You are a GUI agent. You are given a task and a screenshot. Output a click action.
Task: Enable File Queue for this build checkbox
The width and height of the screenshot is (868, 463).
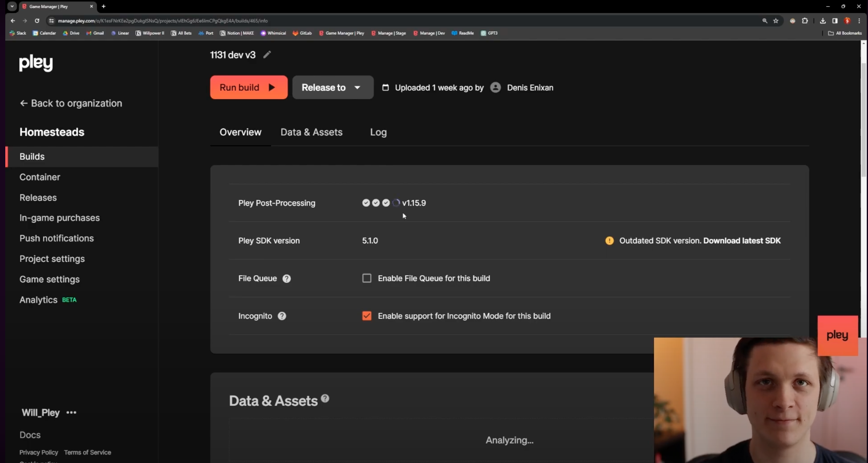pos(366,278)
